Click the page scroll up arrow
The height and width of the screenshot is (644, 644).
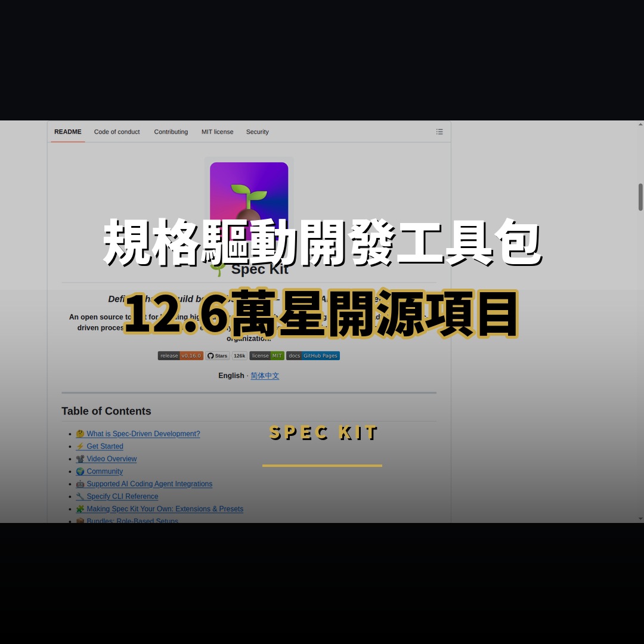[x=640, y=124]
